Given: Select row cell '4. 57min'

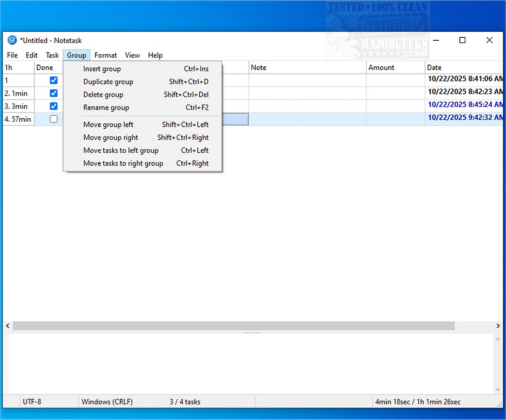Looking at the screenshot, I should click(18, 119).
